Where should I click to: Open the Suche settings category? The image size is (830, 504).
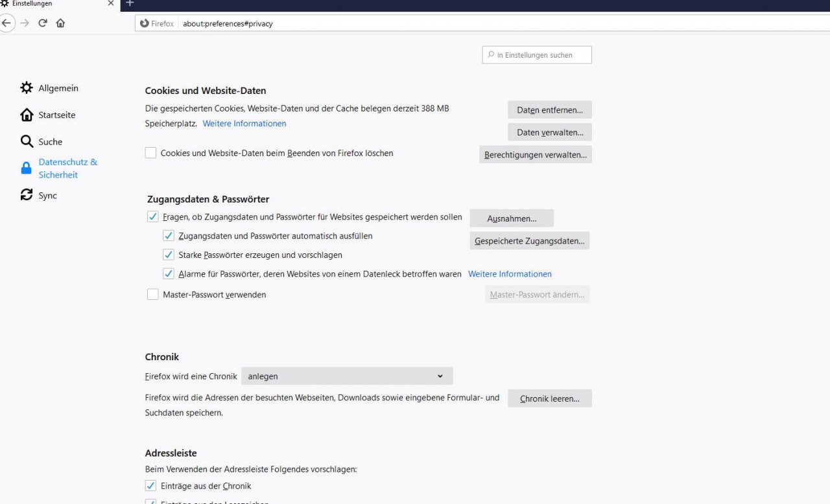[51, 141]
